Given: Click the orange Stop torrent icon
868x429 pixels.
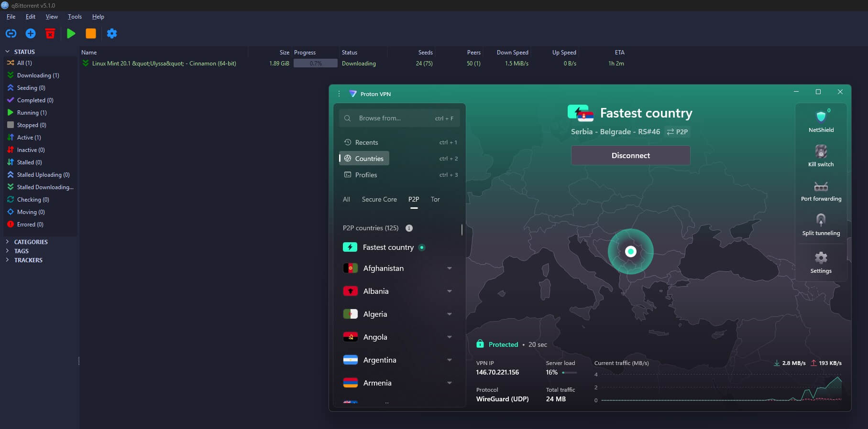Looking at the screenshot, I should [x=91, y=33].
